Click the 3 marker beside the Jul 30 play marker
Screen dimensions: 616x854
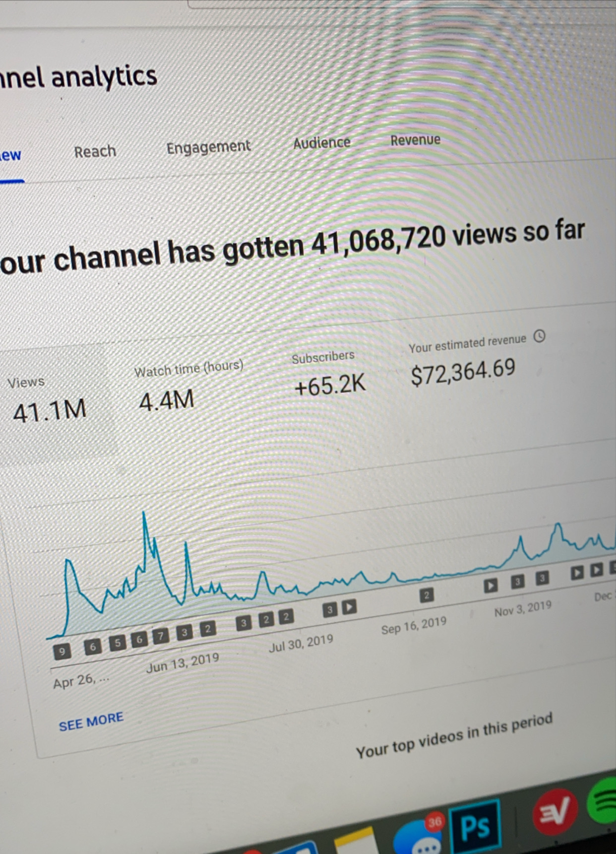pos(329,610)
